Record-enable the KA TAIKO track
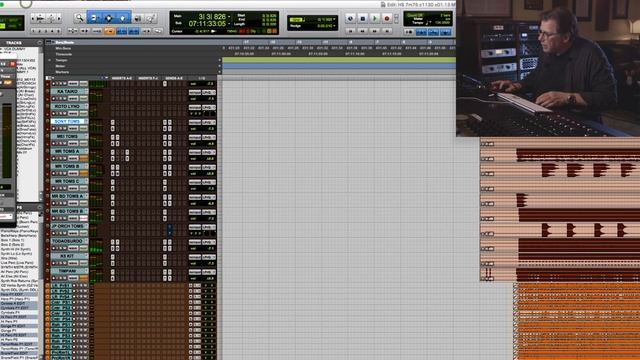Viewport: 640px width, 360px height. click(x=53, y=98)
